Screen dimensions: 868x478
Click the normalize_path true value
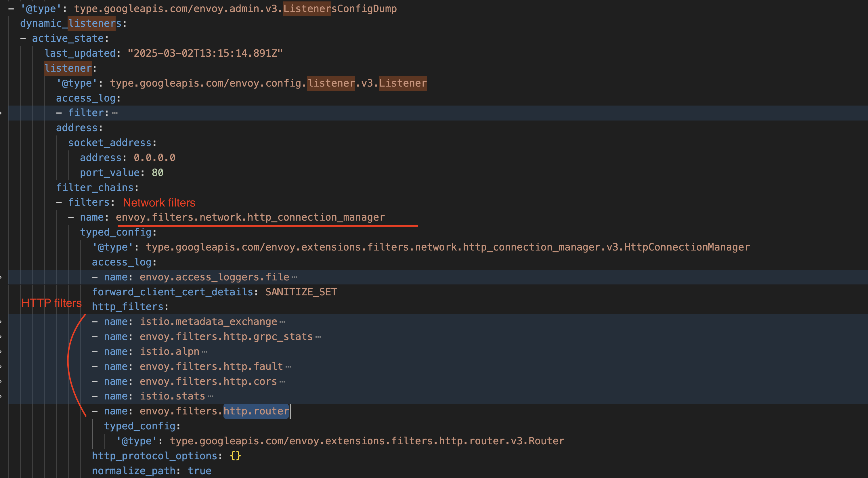coord(200,471)
